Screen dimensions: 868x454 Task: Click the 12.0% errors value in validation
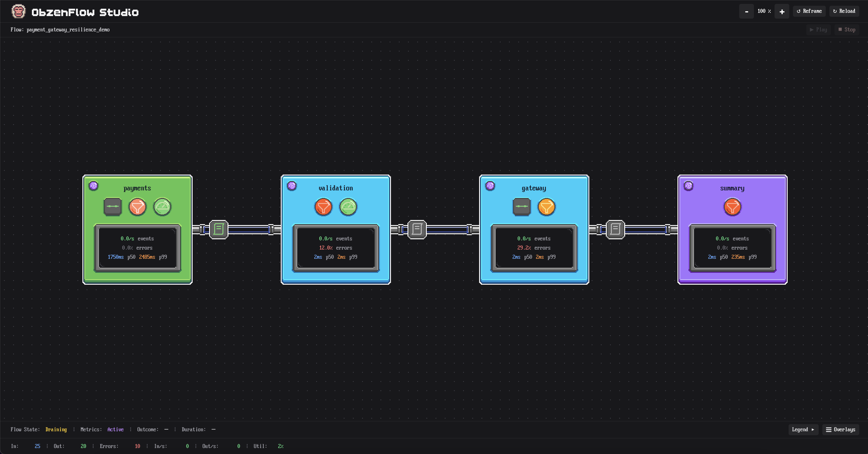(x=326, y=248)
